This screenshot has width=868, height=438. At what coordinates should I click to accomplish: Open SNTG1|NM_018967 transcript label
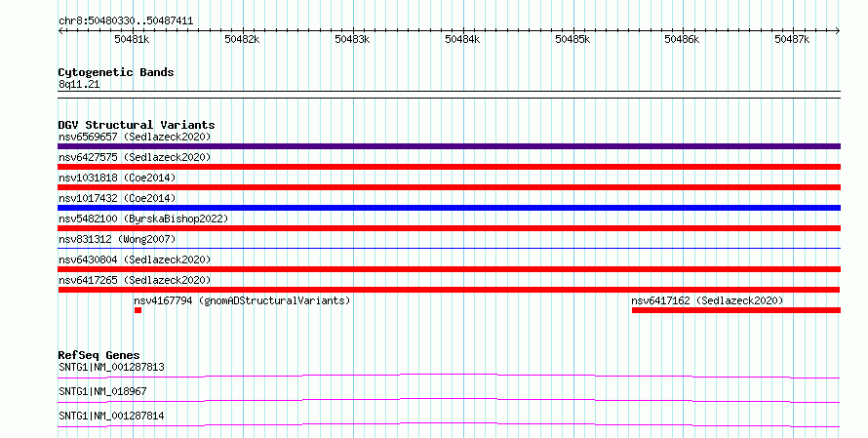(x=102, y=391)
